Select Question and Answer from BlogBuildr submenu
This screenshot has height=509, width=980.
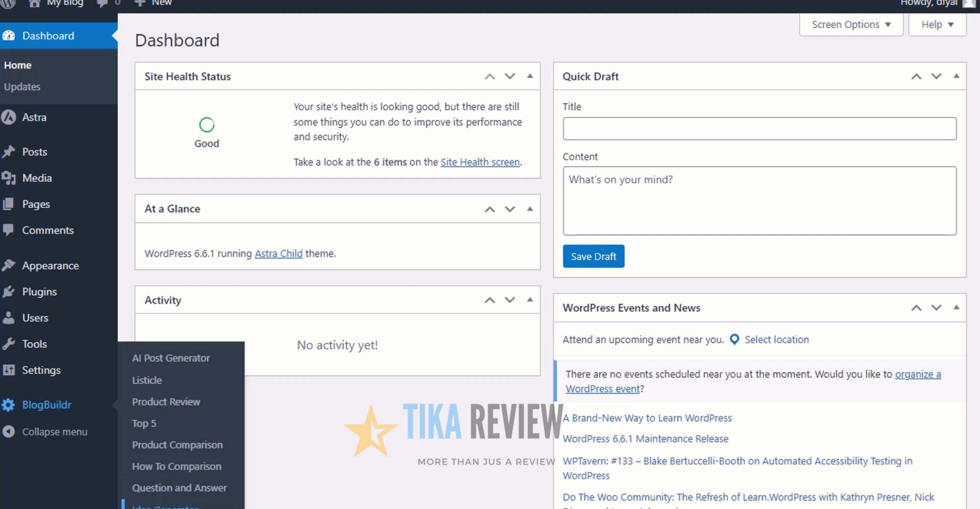pyautogui.click(x=179, y=488)
